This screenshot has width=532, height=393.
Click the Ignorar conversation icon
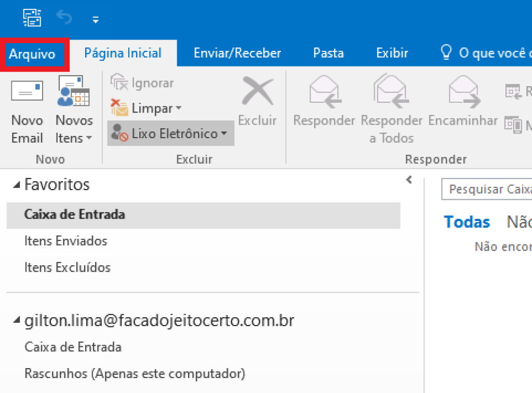(119, 82)
